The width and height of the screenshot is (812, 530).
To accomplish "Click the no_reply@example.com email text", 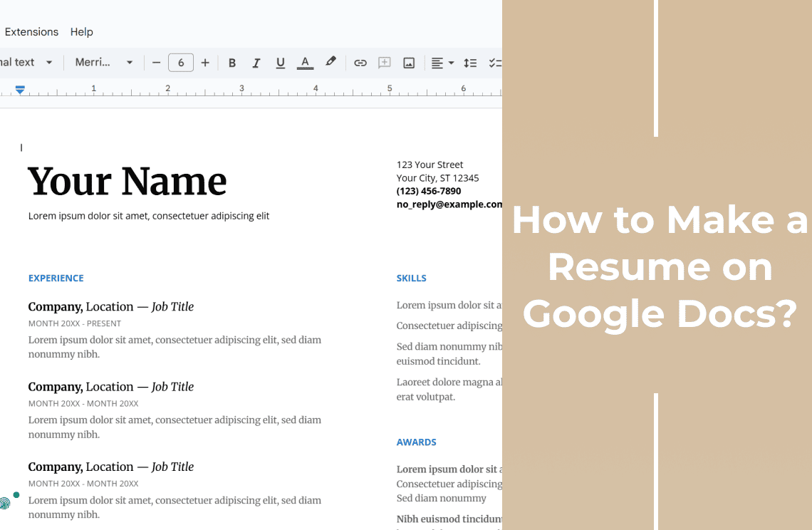I will tap(449, 204).
